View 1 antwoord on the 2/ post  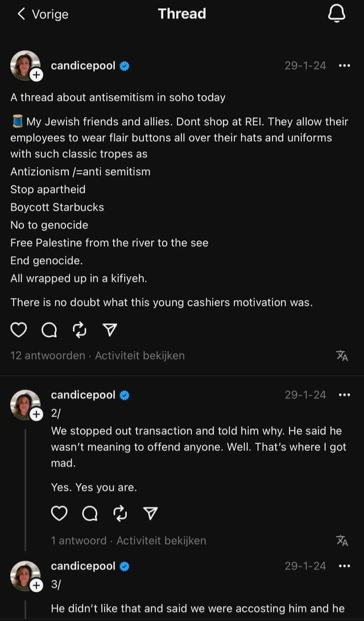pos(78,541)
